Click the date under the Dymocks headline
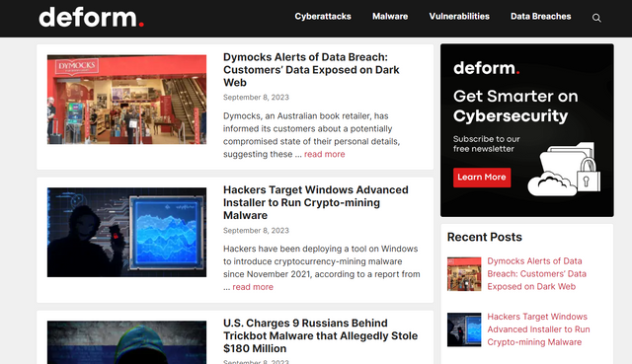 (256, 98)
